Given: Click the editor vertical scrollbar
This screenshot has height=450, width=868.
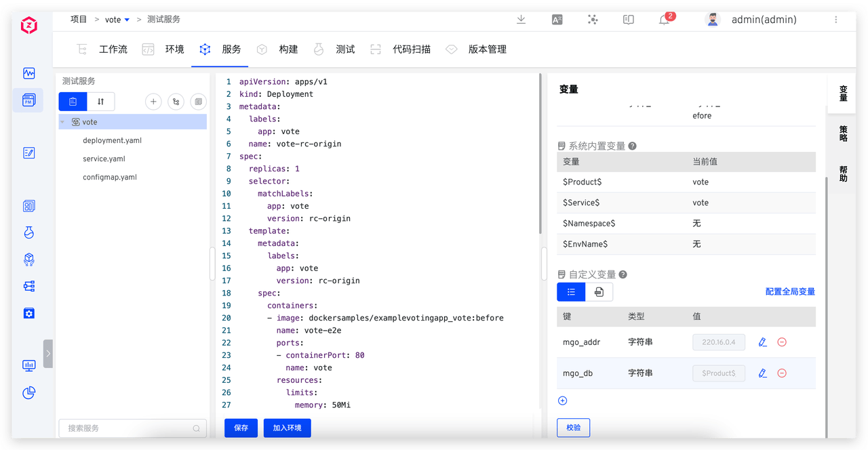Looking at the screenshot, I should click(540, 156).
